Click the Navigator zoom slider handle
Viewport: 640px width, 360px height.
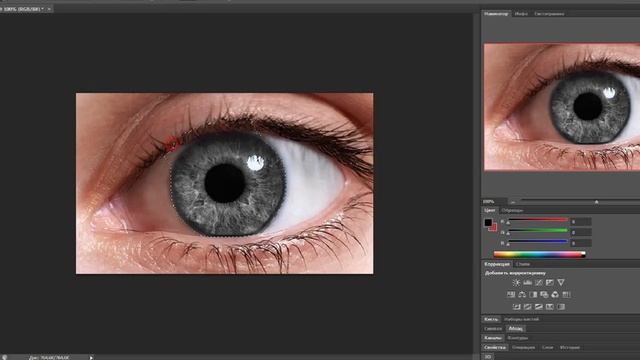(x=596, y=202)
